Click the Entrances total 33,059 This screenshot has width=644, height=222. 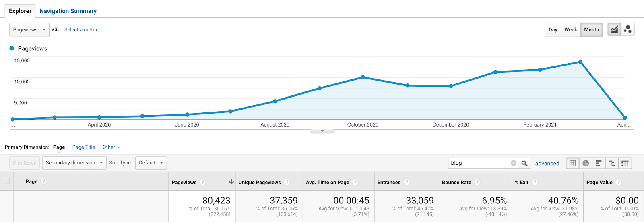click(x=420, y=200)
